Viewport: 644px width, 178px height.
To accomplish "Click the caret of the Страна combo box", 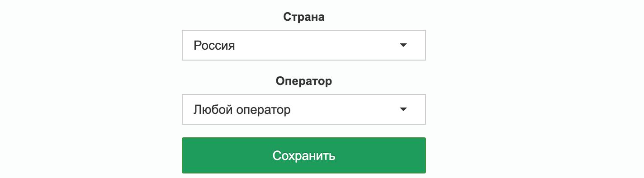I will pyautogui.click(x=404, y=45).
